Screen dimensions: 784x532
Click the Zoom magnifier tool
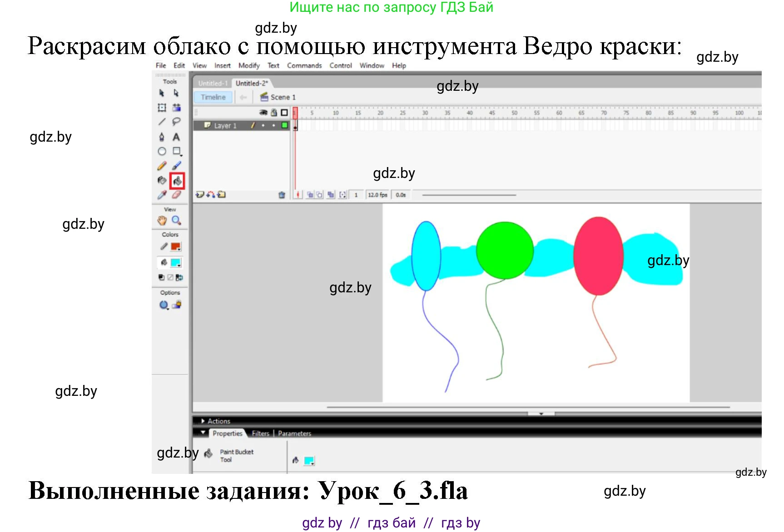coord(177,221)
